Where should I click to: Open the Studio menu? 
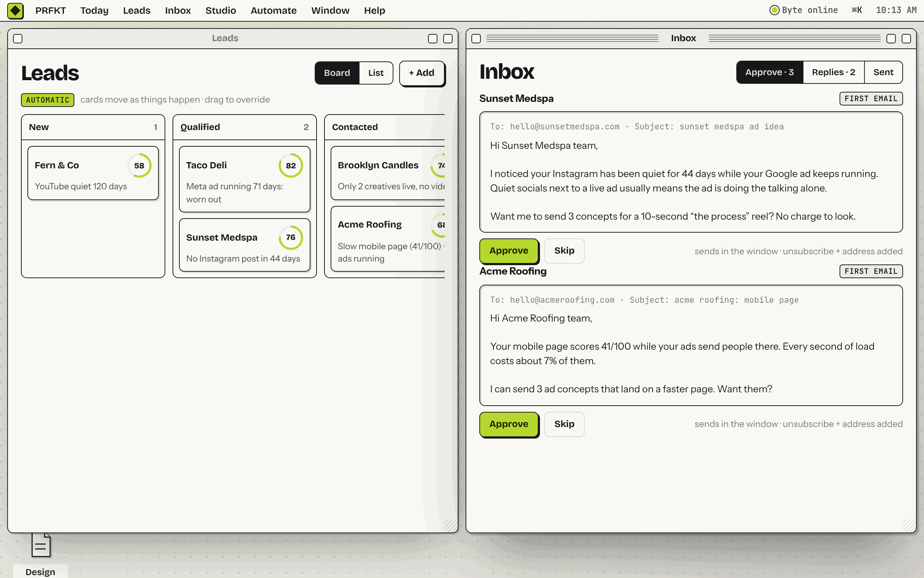221,10
